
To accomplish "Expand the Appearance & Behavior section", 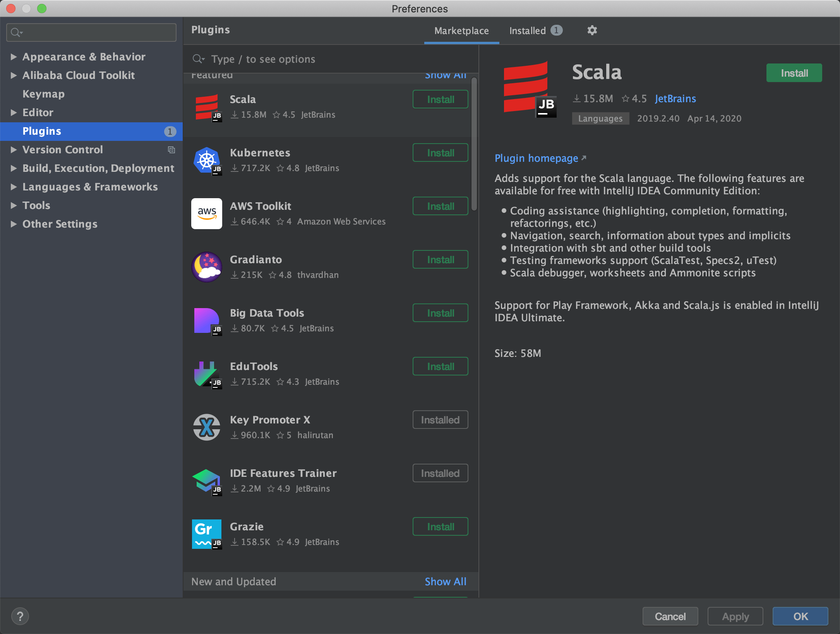I will [x=14, y=57].
